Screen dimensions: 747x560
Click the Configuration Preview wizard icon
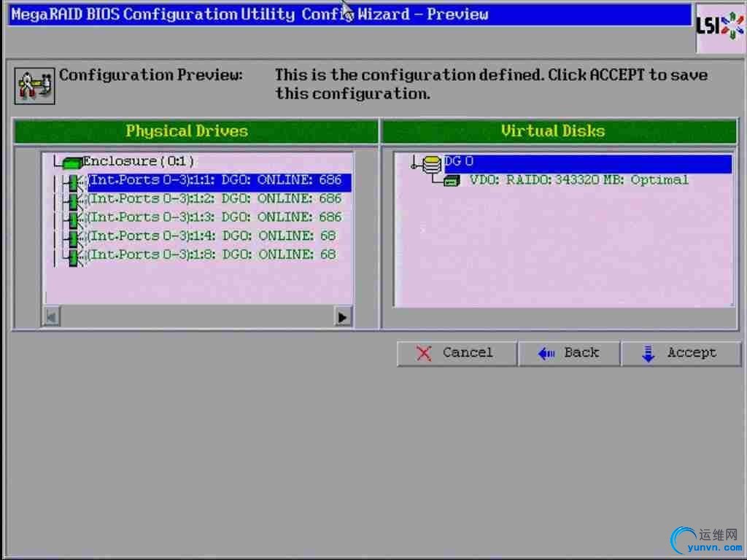[x=34, y=86]
